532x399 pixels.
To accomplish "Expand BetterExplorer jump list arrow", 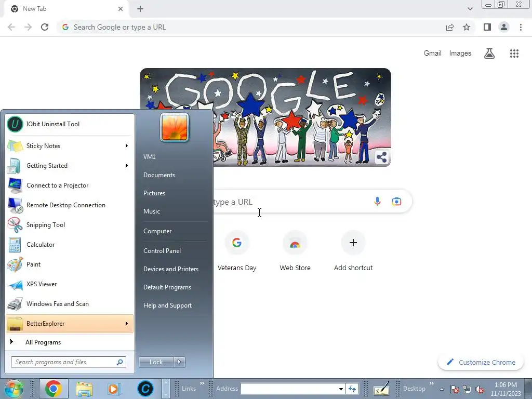I will [x=127, y=324].
